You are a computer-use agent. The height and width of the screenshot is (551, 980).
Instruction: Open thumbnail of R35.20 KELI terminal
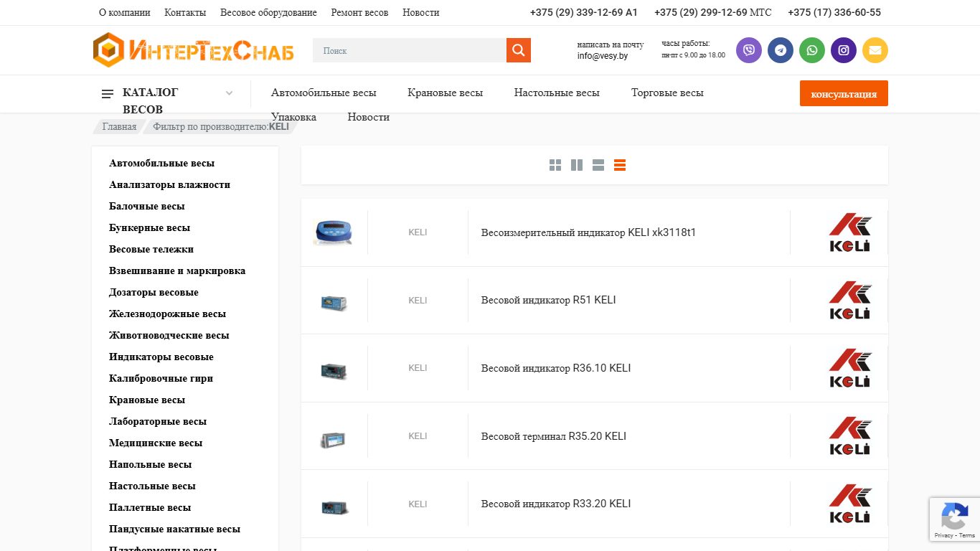[334, 439]
